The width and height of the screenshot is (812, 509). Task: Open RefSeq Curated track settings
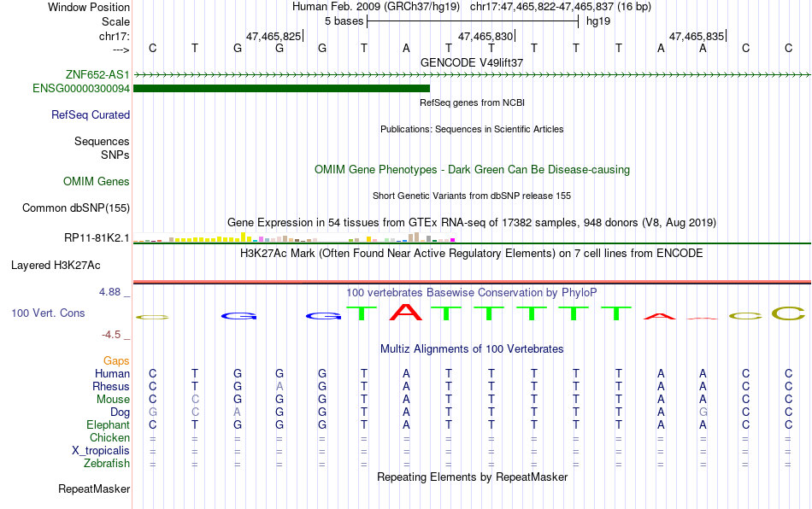pos(91,114)
